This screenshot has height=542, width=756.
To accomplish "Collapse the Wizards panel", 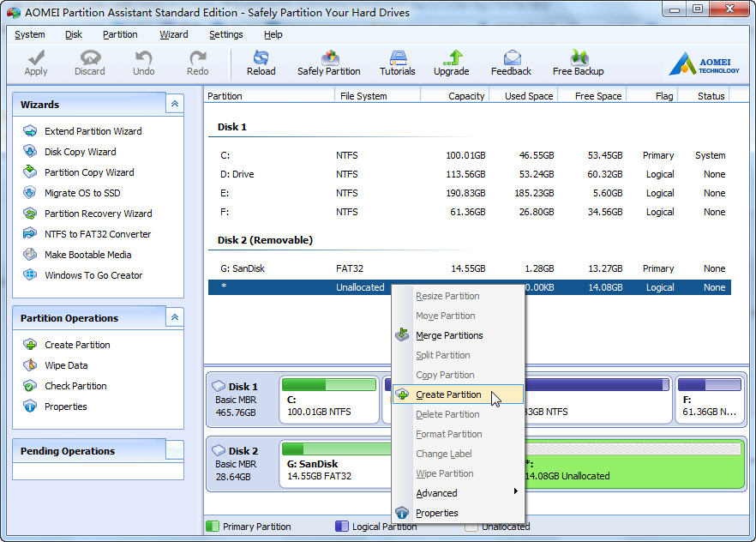I will (174, 104).
